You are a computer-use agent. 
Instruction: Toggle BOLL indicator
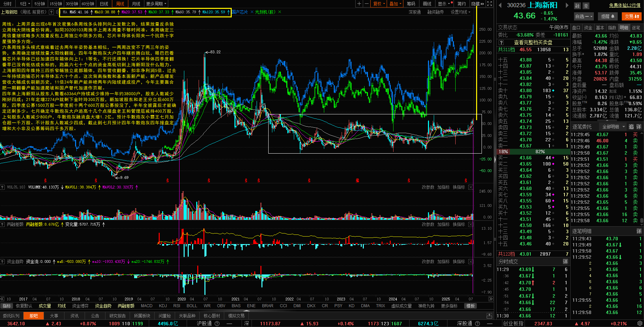coord(192,306)
